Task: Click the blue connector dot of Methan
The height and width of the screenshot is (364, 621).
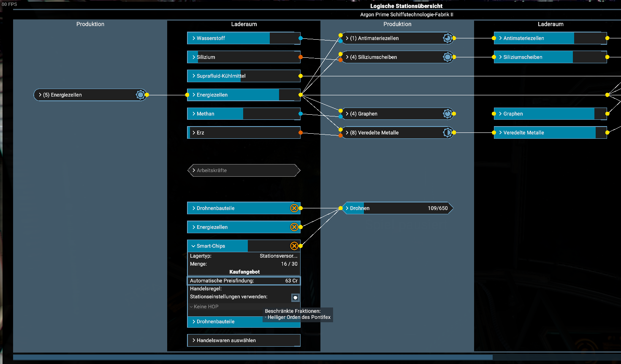Action: click(301, 113)
